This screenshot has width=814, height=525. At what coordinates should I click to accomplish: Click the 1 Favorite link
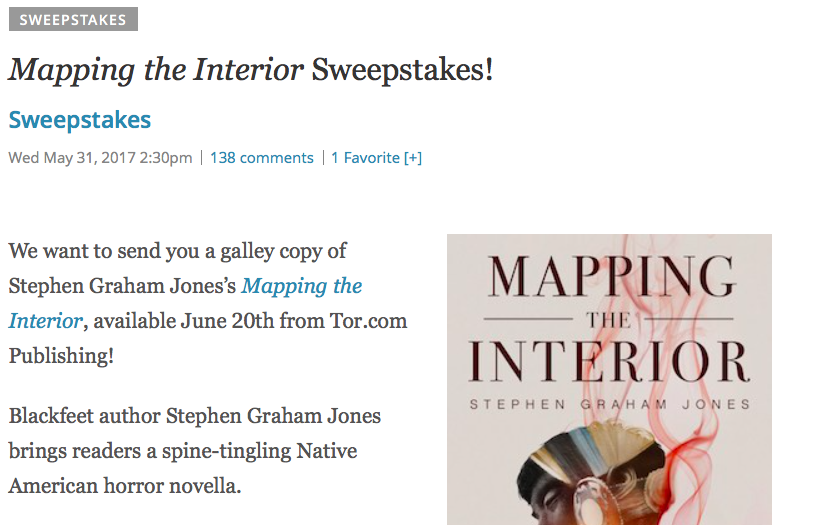365,158
